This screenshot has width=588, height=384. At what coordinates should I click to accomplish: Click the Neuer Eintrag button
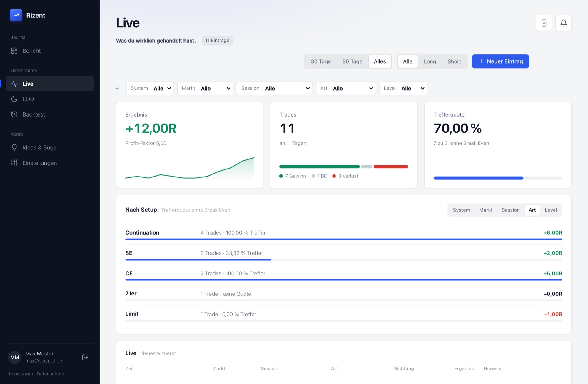[500, 61]
